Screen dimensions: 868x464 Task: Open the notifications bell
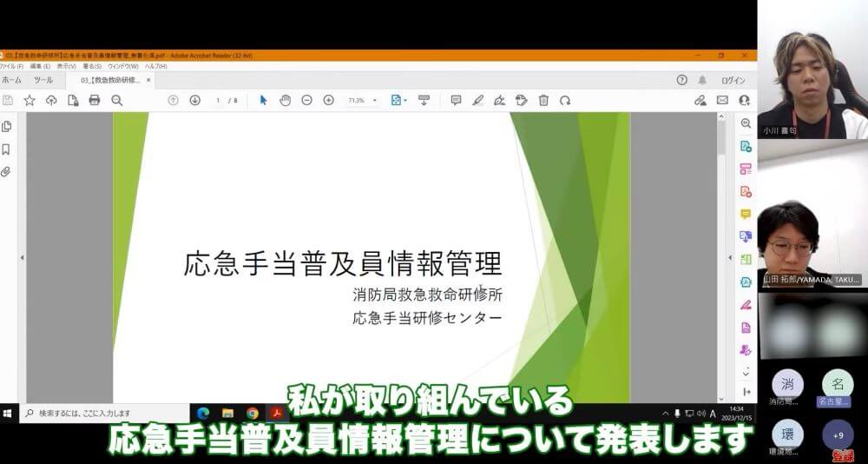pyautogui.click(x=702, y=80)
